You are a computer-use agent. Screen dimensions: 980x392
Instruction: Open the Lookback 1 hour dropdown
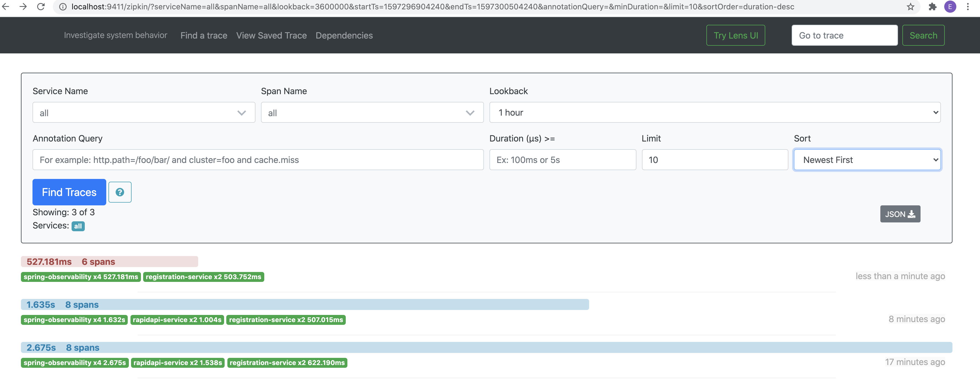click(x=714, y=112)
